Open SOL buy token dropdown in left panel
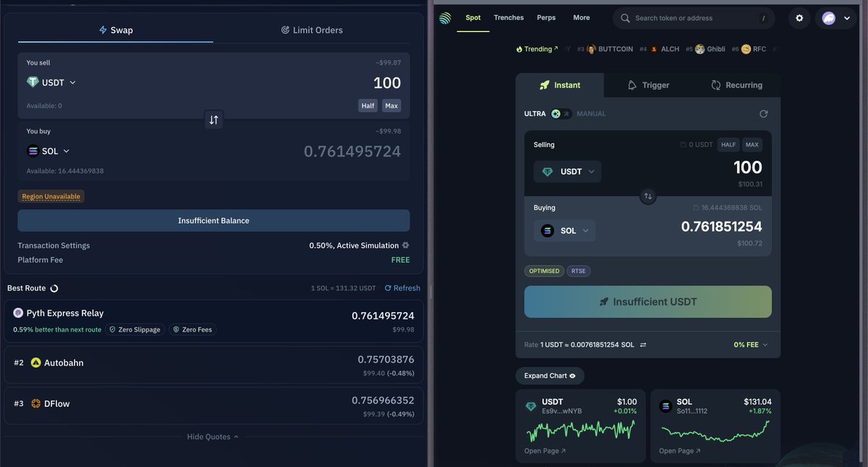 [x=48, y=151]
